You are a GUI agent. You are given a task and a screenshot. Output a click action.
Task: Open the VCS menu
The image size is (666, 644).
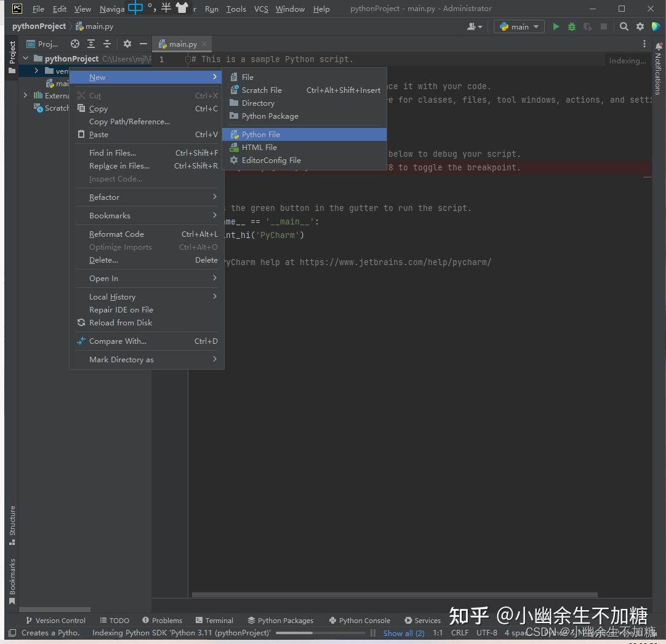[261, 9]
